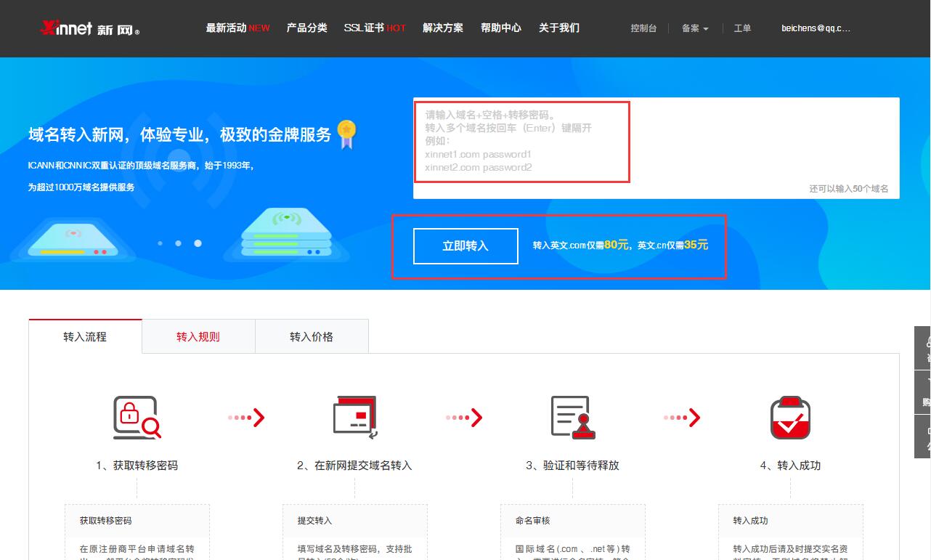The height and width of the screenshot is (560, 931).
Task: Click the red checkmark icon for step 4
Action: (790, 418)
